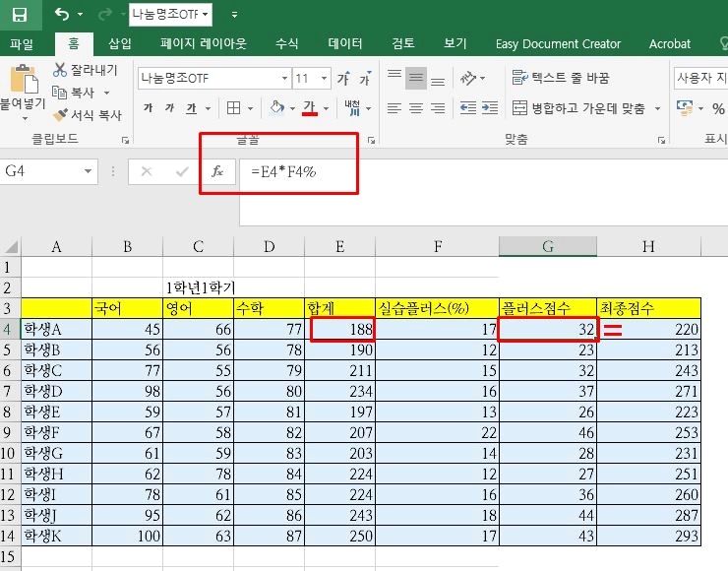Image resolution: width=728 pixels, height=571 pixels.
Task: Click the Cut (잘라내기) scissors icon
Action: (60, 70)
